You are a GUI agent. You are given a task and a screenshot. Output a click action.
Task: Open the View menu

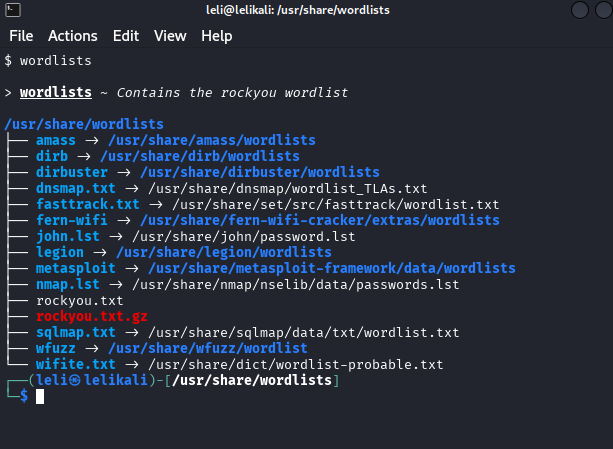click(x=170, y=36)
